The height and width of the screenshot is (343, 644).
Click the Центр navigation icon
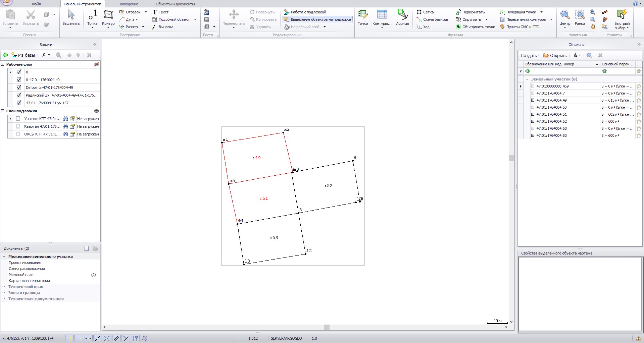point(564,18)
